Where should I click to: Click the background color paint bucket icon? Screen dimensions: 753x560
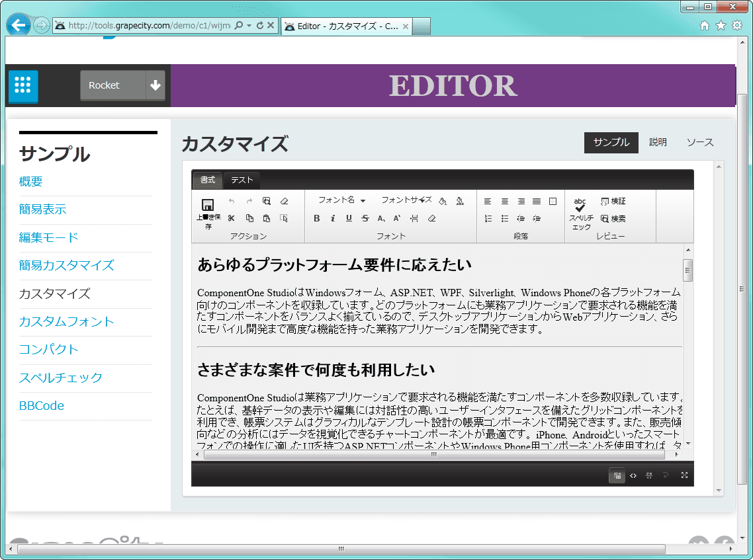click(x=443, y=201)
